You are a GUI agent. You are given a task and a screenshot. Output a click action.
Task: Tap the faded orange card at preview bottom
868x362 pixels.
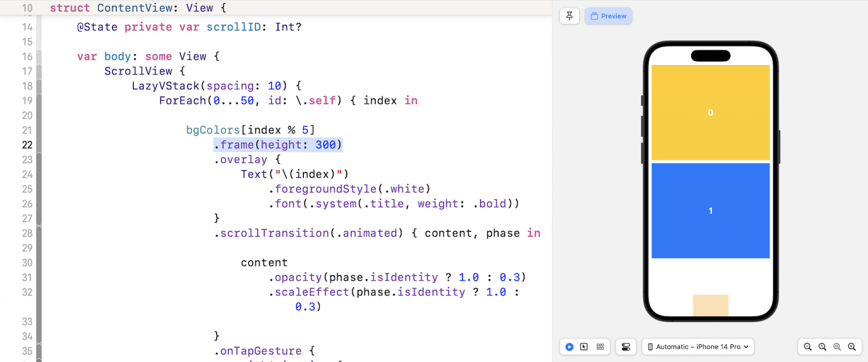710,305
